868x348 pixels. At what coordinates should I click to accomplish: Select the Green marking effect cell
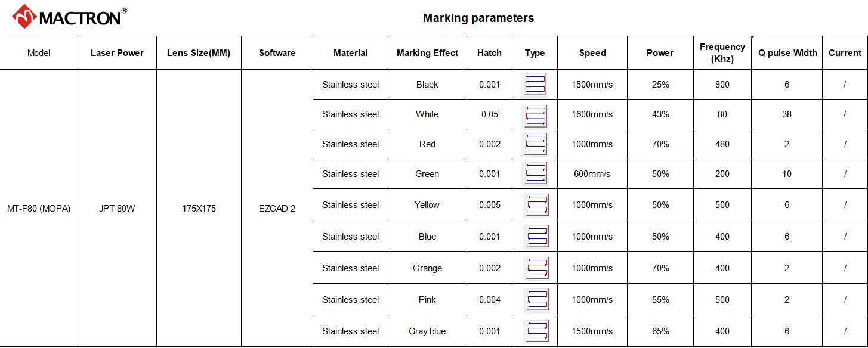point(427,174)
